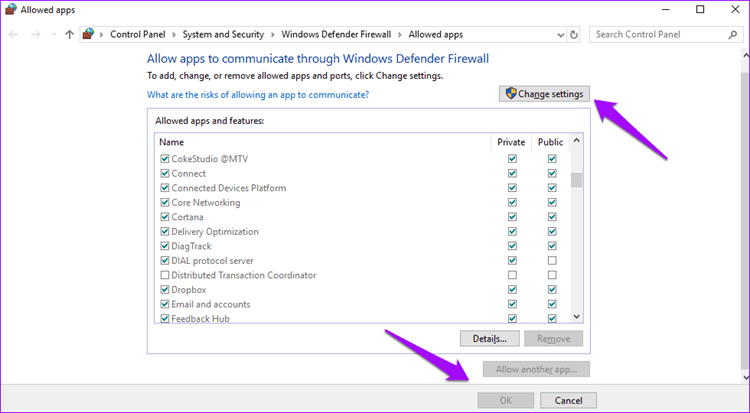
Task: Refresh the Allowed apps page
Action: pyautogui.click(x=574, y=34)
